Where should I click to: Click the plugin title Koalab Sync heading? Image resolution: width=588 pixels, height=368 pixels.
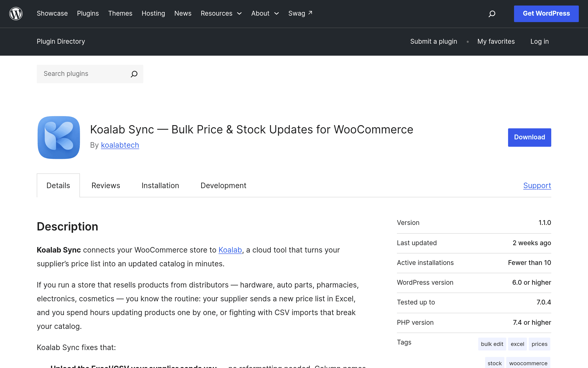point(252,129)
